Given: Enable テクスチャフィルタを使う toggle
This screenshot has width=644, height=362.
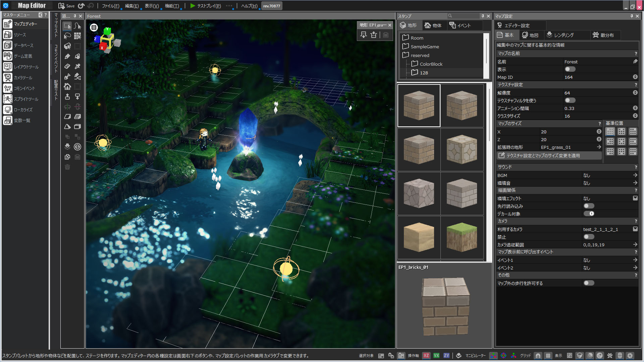Looking at the screenshot, I should pos(570,100).
